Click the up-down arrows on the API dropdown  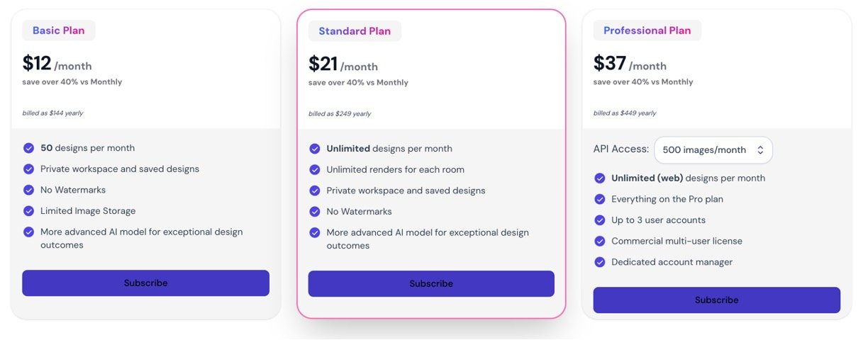click(x=760, y=150)
